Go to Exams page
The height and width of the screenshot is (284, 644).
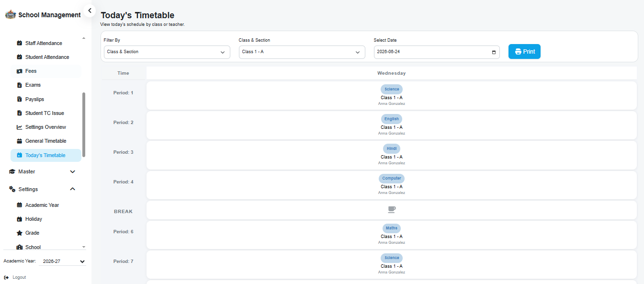coord(46,85)
